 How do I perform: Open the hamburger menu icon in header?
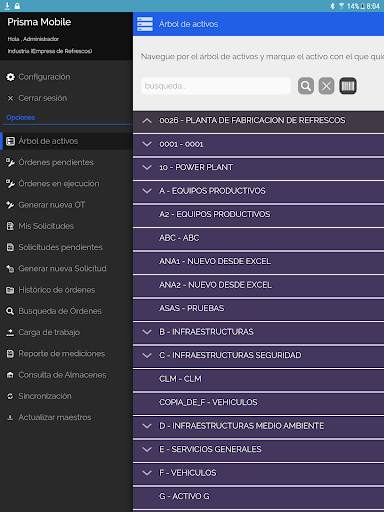click(145, 24)
